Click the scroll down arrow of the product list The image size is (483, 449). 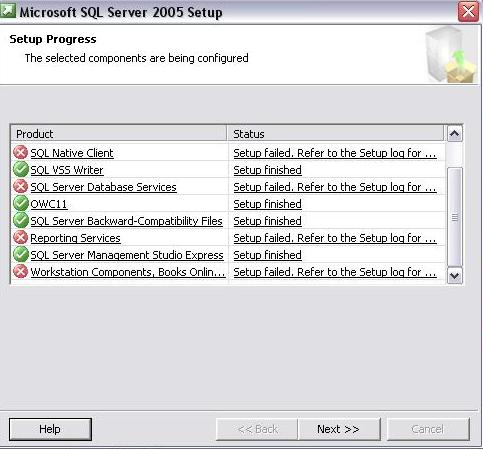point(455,275)
